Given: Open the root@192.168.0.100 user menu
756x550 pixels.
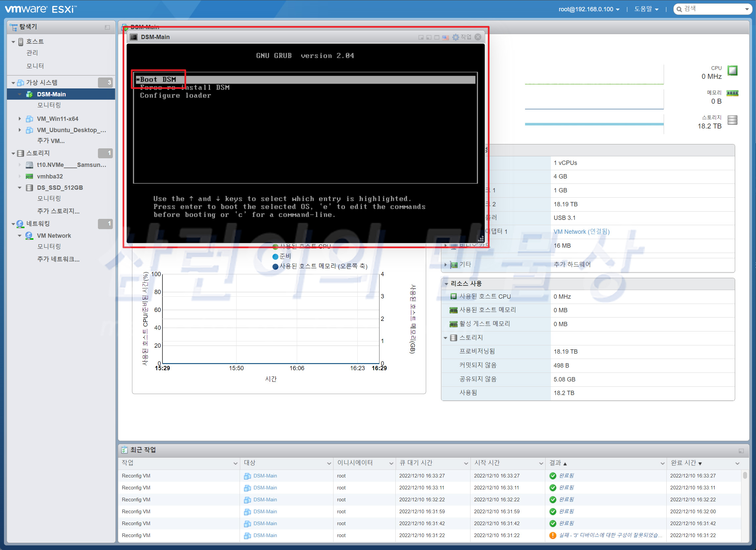Looking at the screenshot, I should tap(589, 9).
